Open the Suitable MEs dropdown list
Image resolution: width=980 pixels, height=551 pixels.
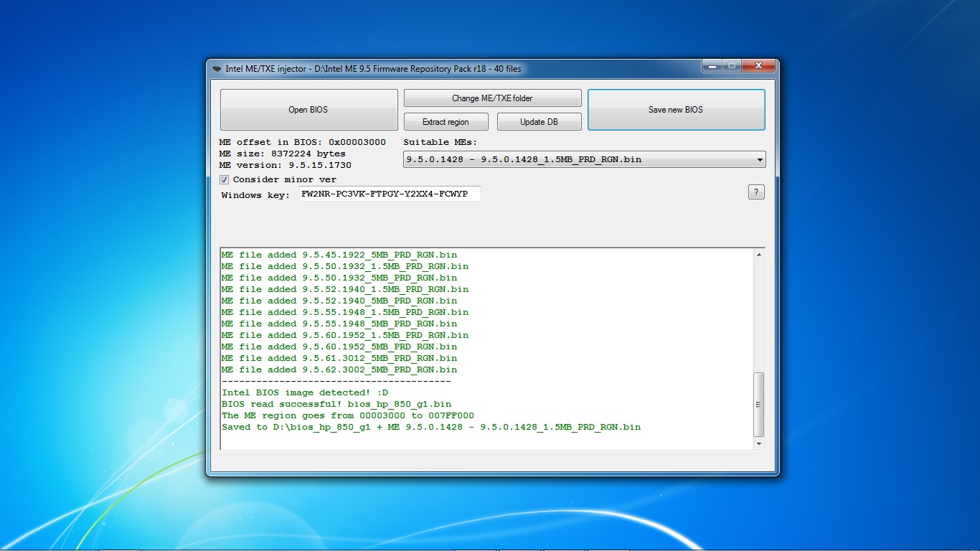click(x=760, y=160)
